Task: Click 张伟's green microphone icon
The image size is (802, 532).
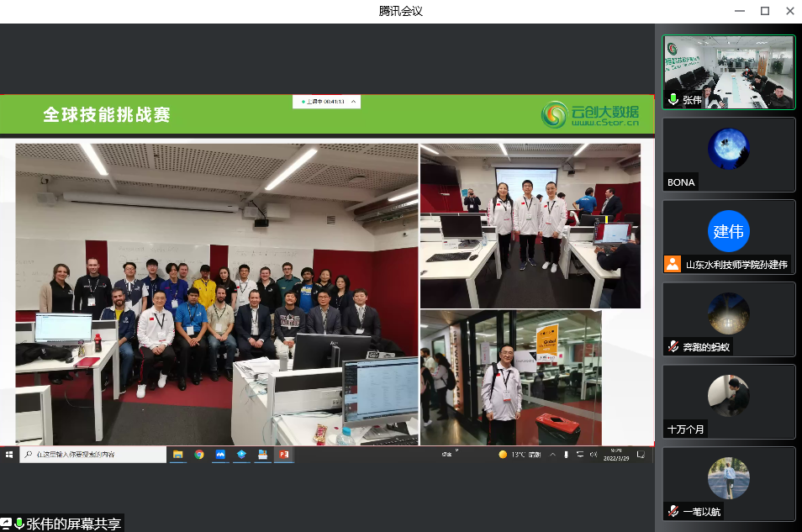Action: (x=673, y=99)
